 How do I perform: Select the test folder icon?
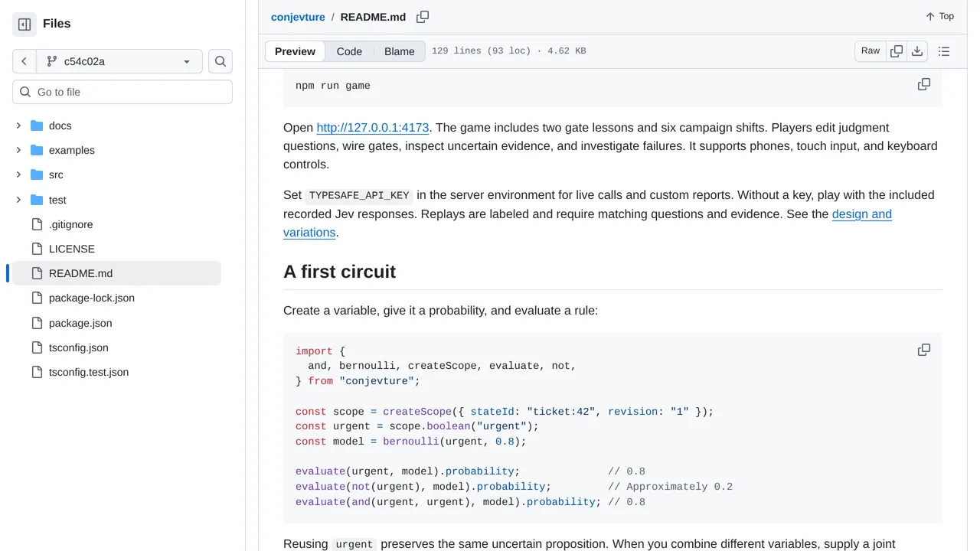coord(37,200)
